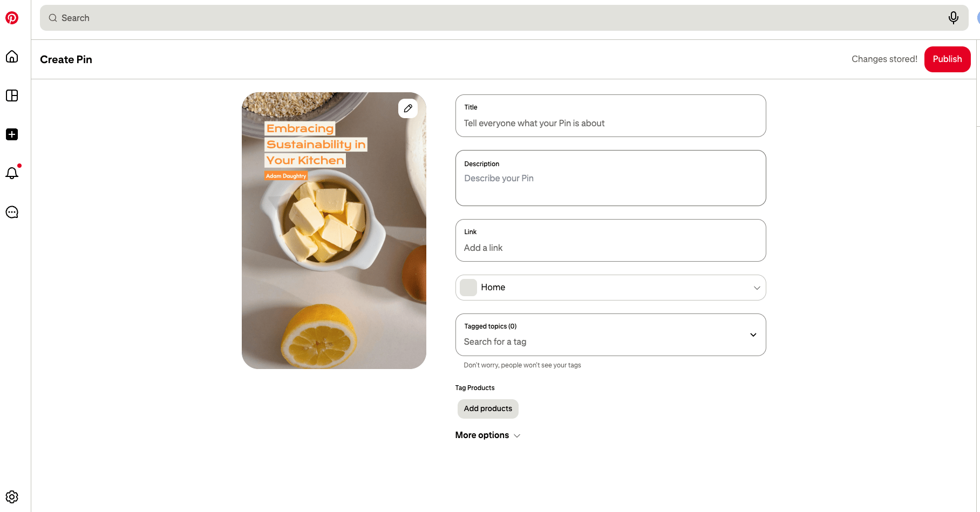Screen dimensions: 980x512
Task: Focus the Title input field
Action: pyautogui.click(x=610, y=116)
